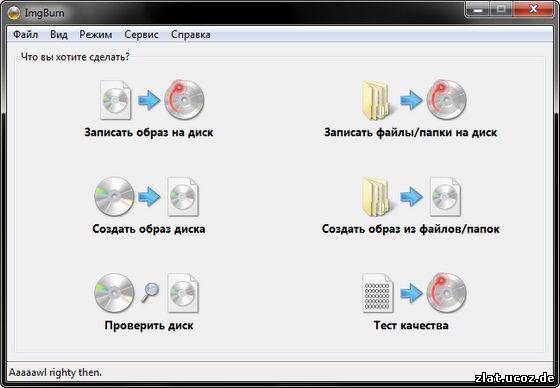560x388 pixels.
Task: Click the 'Что вы хотите сделать?' group label
Action: pyautogui.click(x=75, y=56)
